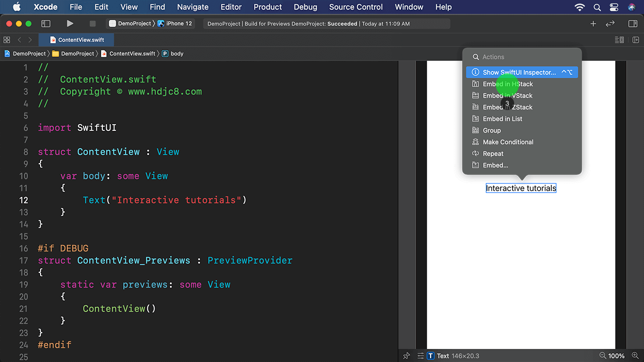The height and width of the screenshot is (362, 644).
Task: Go back in editor history
Action: (x=19, y=40)
